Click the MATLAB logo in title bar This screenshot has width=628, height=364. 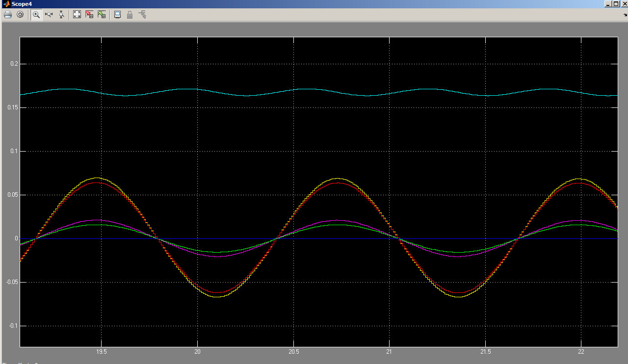click(6, 3)
